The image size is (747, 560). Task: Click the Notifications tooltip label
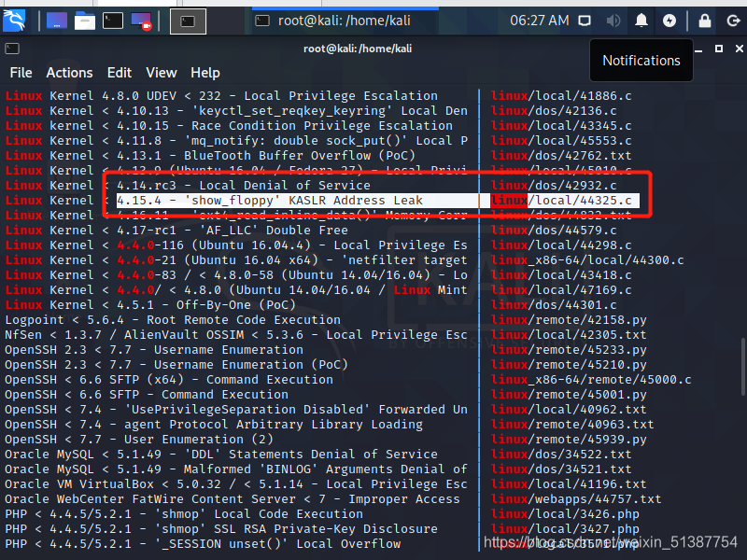tap(641, 61)
